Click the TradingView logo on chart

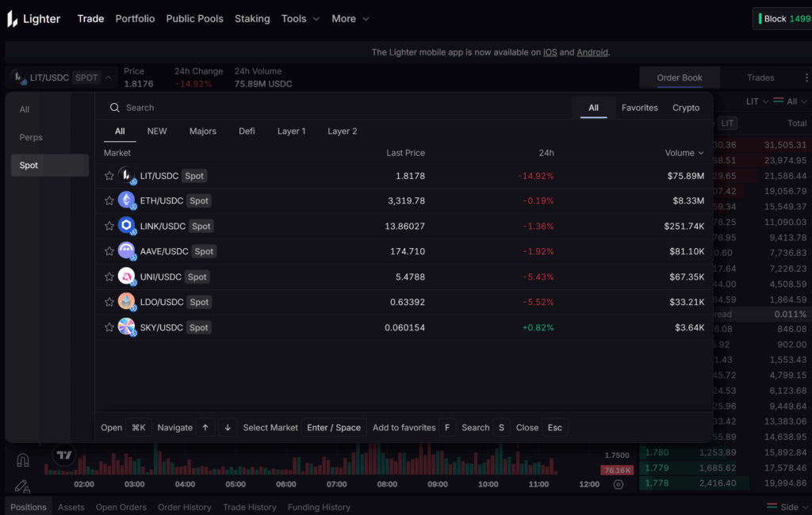(x=64, y=455)
